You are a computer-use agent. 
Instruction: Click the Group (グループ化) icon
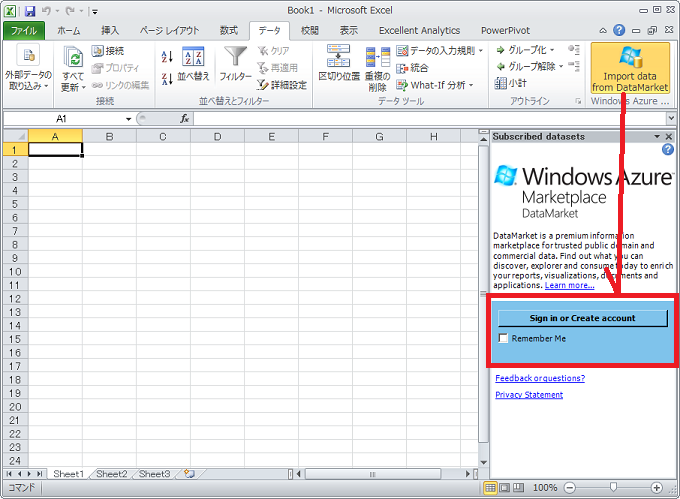click(500, 50)
